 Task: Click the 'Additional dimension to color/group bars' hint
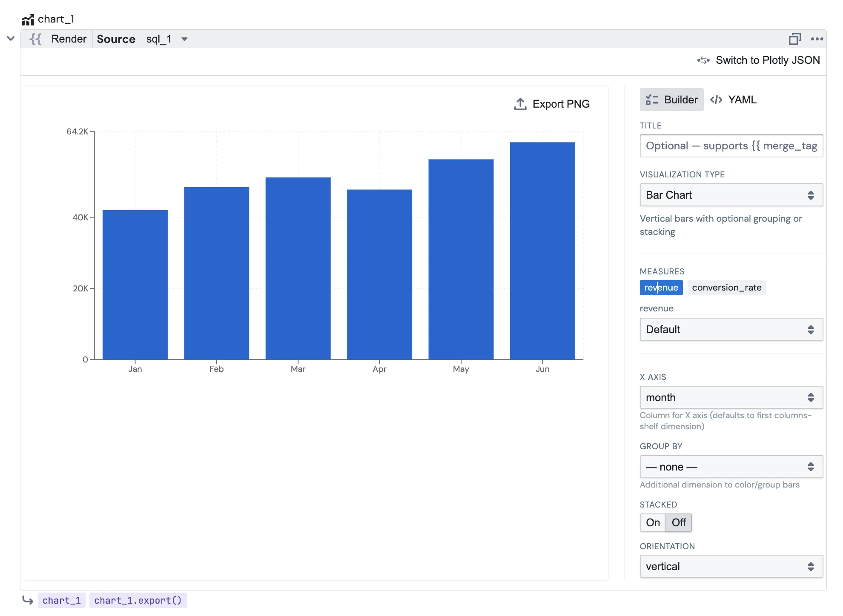tap(720, 485)
